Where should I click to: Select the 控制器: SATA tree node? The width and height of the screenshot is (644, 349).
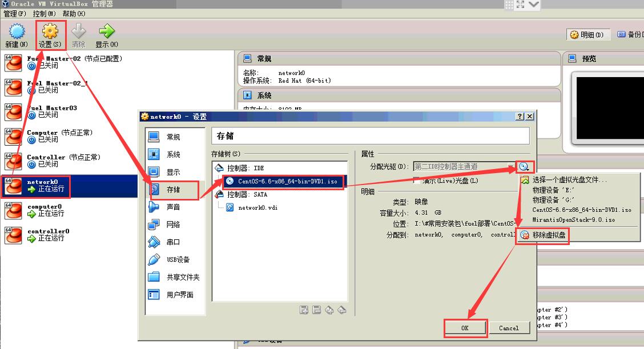[241, 194]
